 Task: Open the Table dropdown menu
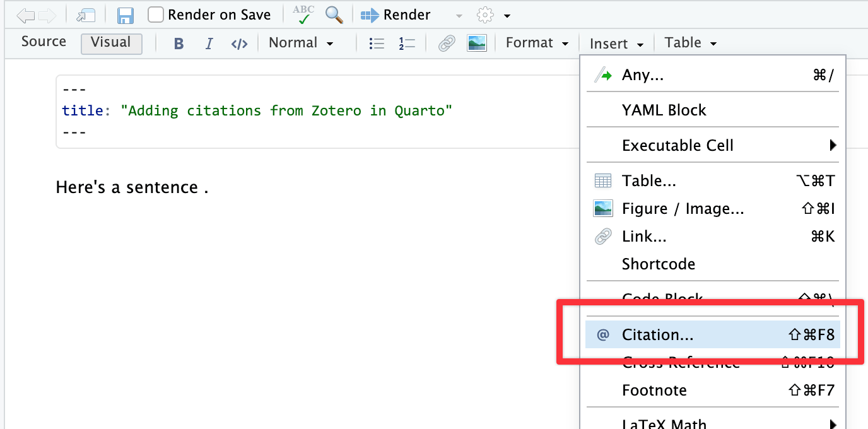[690, 43]
